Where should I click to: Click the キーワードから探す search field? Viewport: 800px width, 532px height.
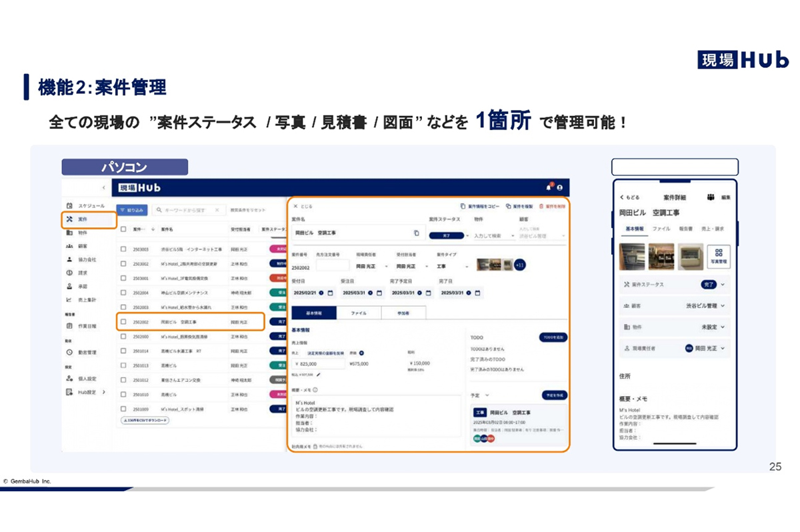pyautogui.click(x=184, y=209)
